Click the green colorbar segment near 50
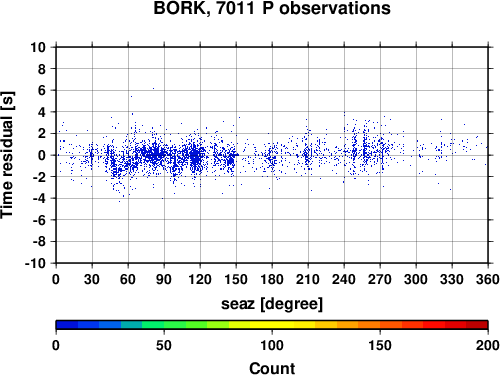This screenshot has height=375, width=500. pyautogui.click(x=175, y=325)
